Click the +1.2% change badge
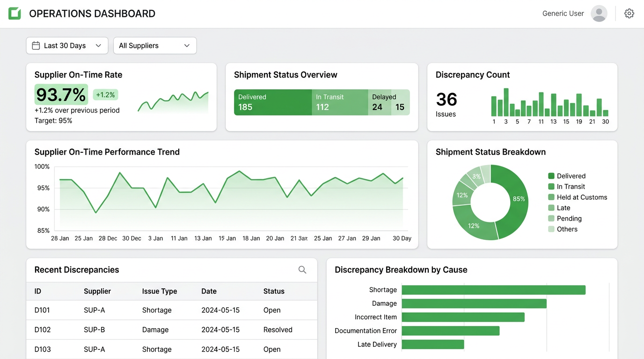The height and width of the screenshot is (359, 644). coord(105,95)
